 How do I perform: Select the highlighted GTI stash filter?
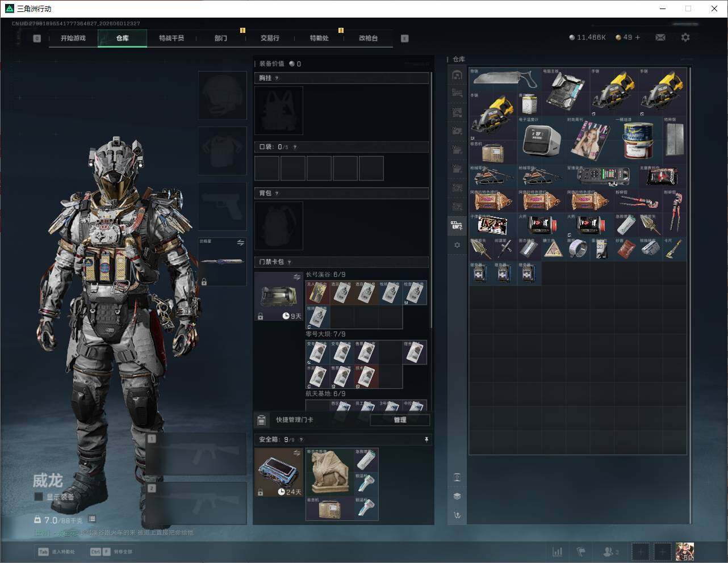pyautogui.click(x=457, y=226)
